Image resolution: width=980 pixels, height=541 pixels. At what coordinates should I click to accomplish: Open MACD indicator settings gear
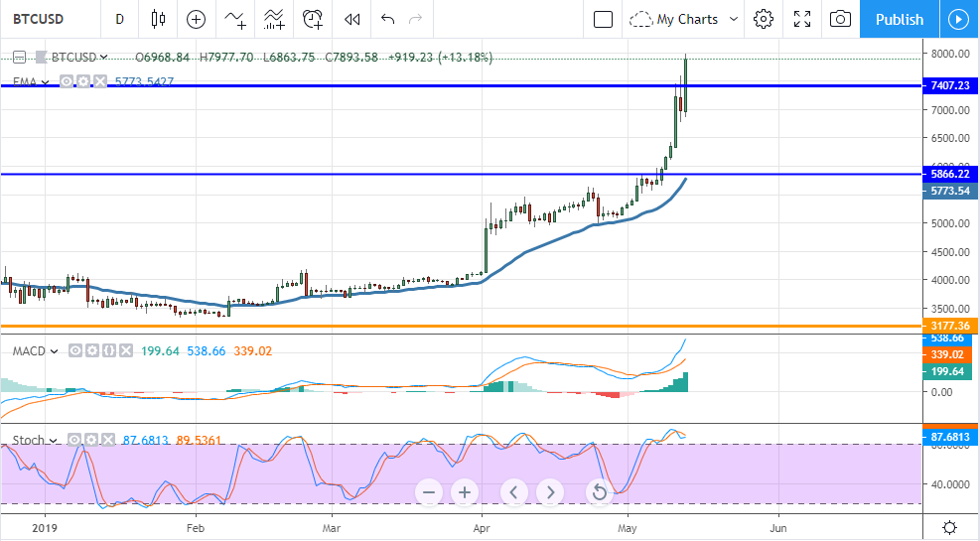pos(92,351)
